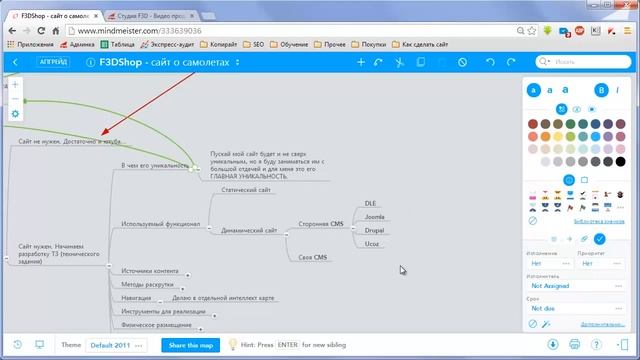Open the icon library link
640x360 pixels.
click(599, 221)
